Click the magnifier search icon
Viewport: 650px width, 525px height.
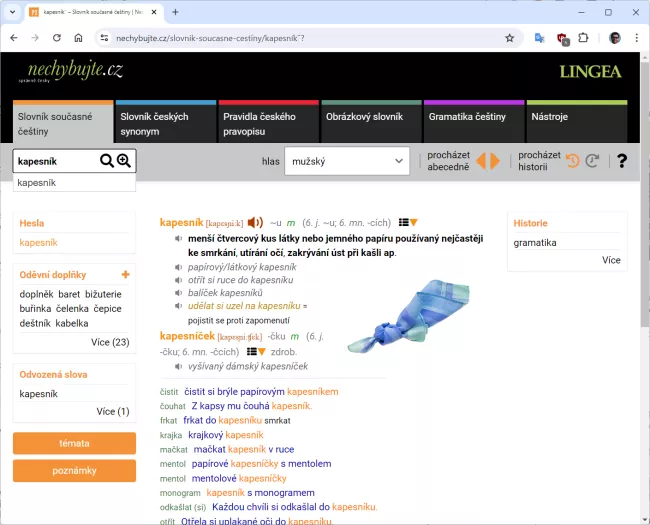click(x=107, y=161)
